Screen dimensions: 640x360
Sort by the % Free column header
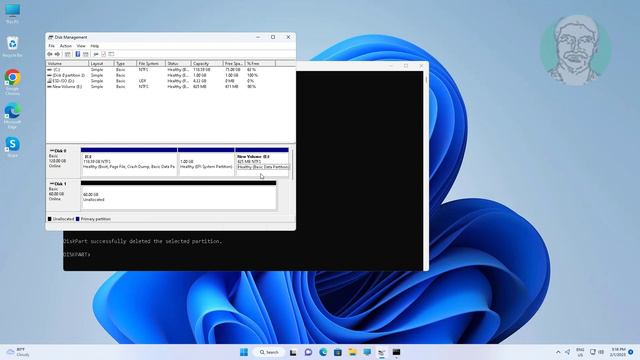[x=260, y=64]
